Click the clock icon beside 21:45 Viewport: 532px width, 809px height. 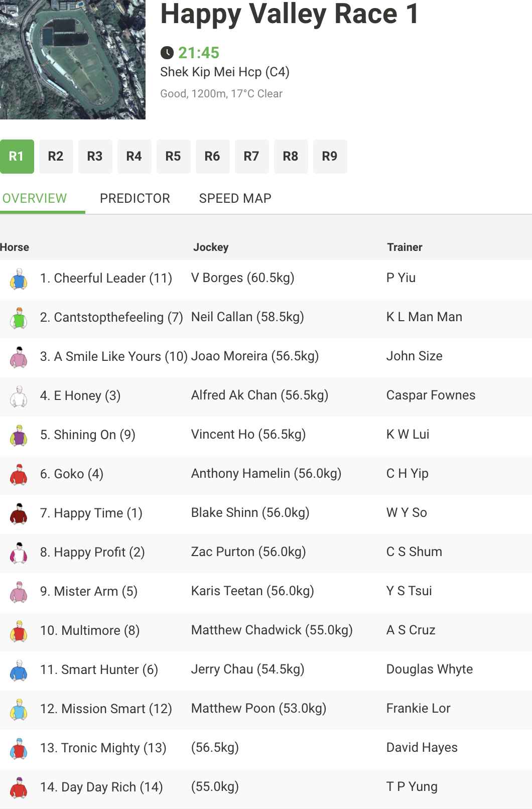[167, 53]
